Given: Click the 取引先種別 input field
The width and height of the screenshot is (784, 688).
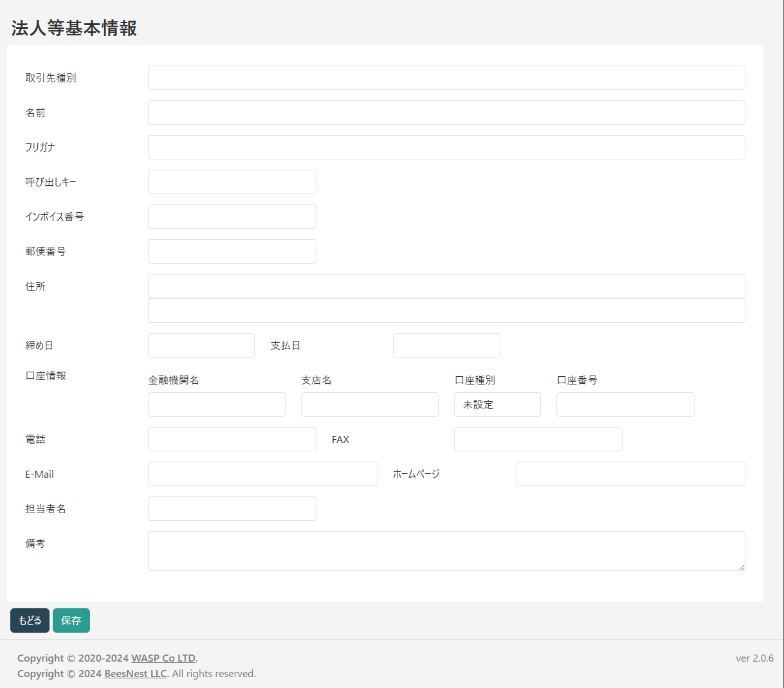Looking at the screenshot, I should 446,78.
